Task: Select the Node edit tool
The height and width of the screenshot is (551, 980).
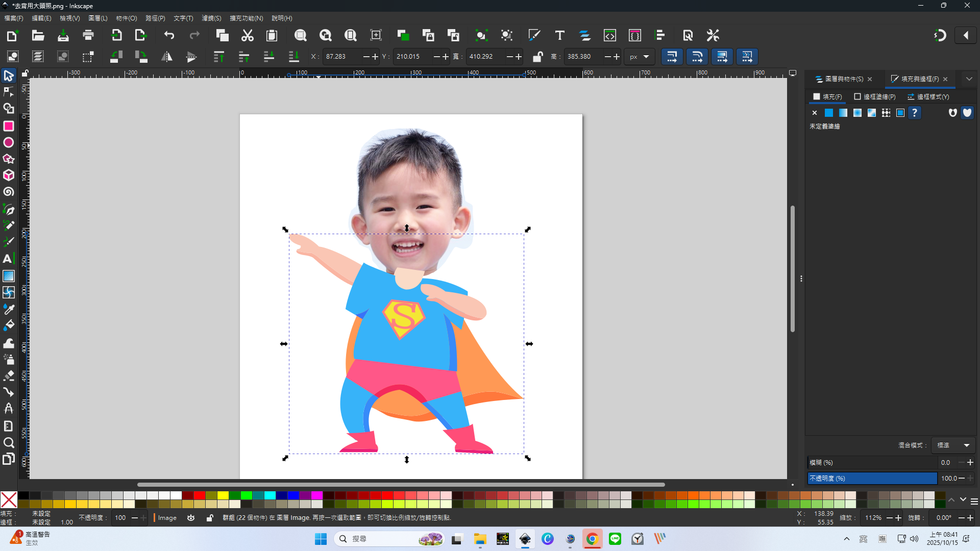Action: [x=9, y=92]
